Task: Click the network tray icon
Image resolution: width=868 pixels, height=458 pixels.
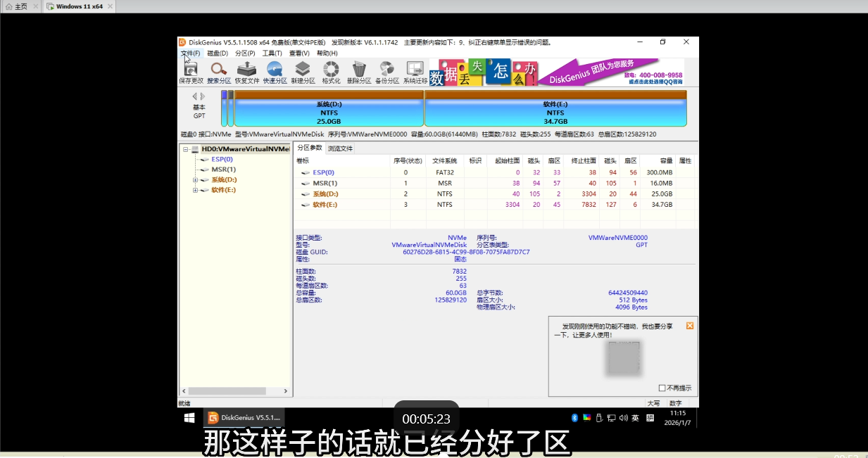Action: (611, 418)
